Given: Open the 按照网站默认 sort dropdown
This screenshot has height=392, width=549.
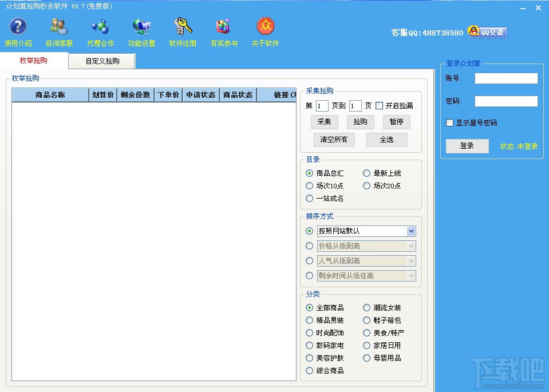Looking at the screenshot, I should coord(366,231).
